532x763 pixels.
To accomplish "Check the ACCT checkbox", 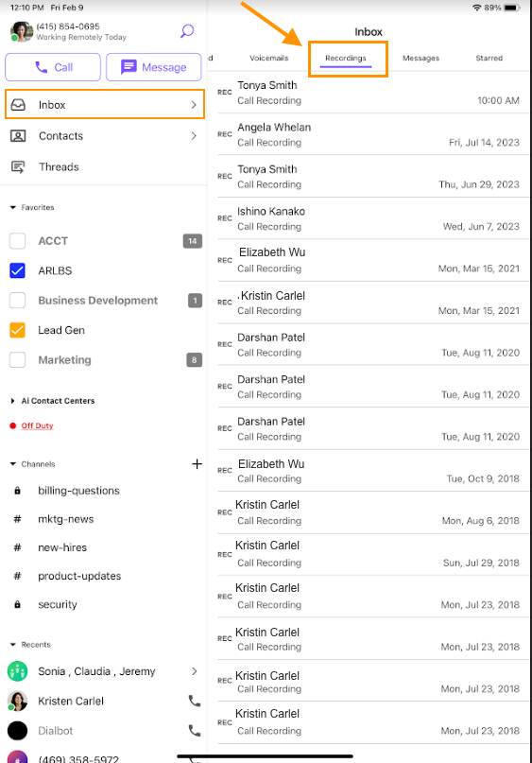I will click(x=18, y=241).
